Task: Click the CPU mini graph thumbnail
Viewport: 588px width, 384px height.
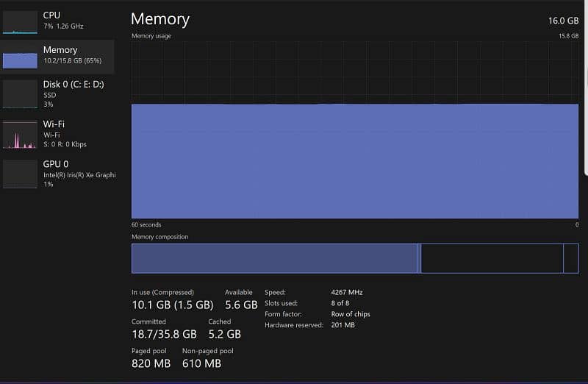Action: (20, 22)
